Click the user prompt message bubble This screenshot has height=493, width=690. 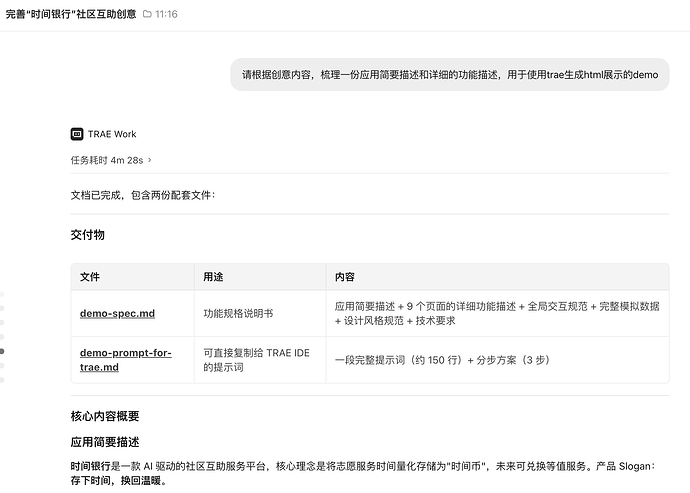click(x=450, y=74)
